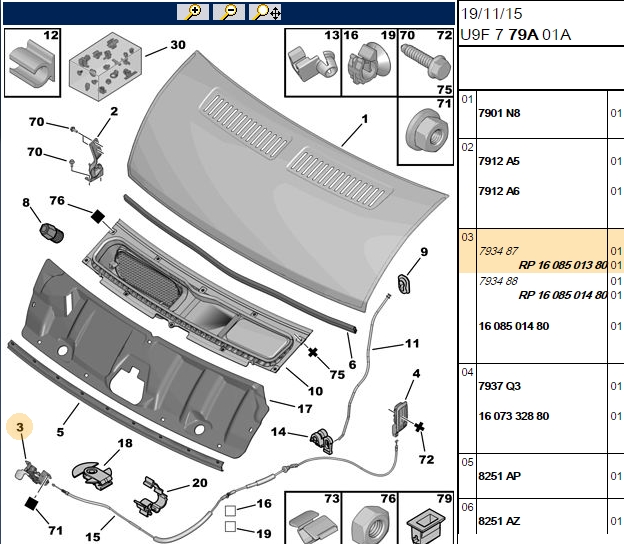Select scuttle grille callout number 10
The width and height of the screenshot is (624, 544).
[x=315, y=391]
